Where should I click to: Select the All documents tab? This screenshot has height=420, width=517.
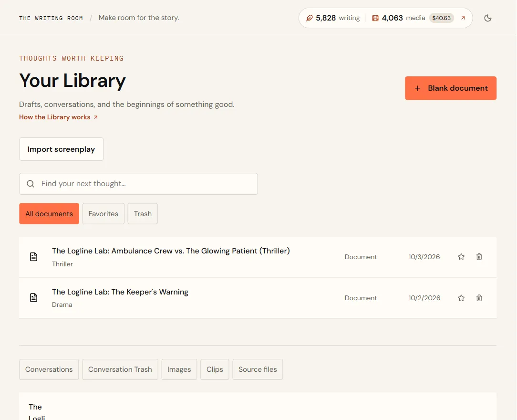tap(49, 214)
